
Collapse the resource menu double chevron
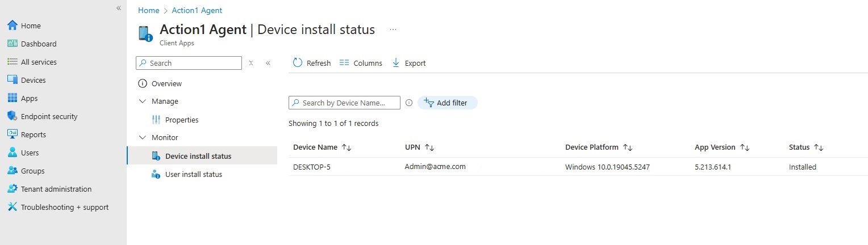pos(268,63)
